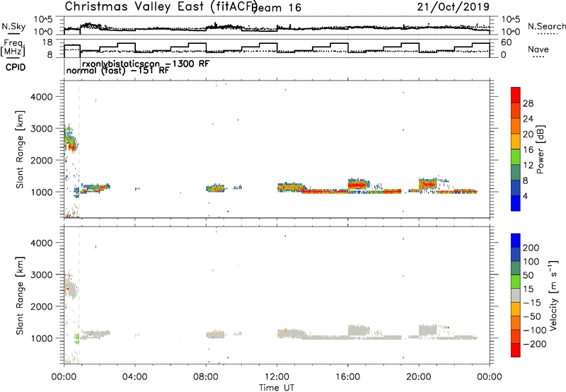Click the 28 value on power colorbar
Screen dimensions: 566x392
(528, 103)
